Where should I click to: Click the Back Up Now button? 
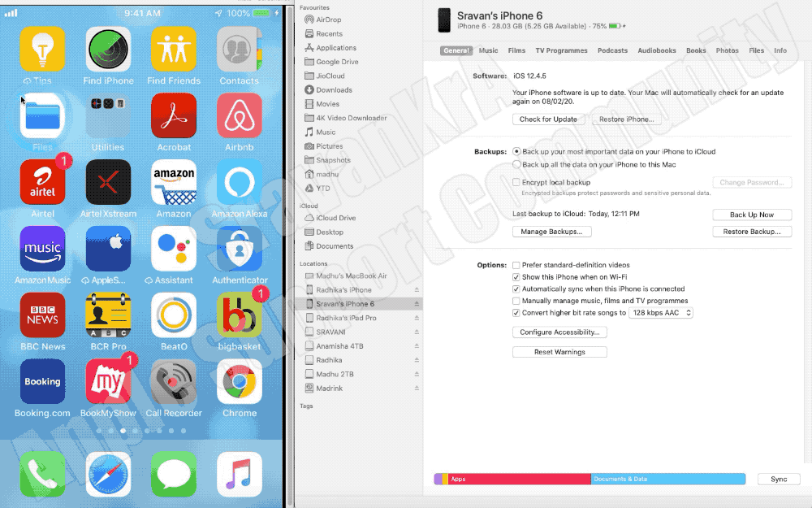(752, 215)
